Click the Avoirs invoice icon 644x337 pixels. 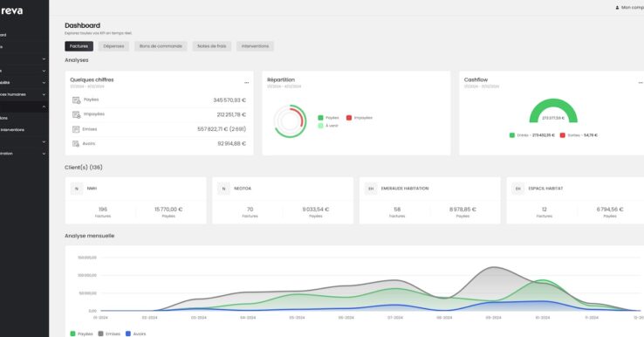[76, 143]
